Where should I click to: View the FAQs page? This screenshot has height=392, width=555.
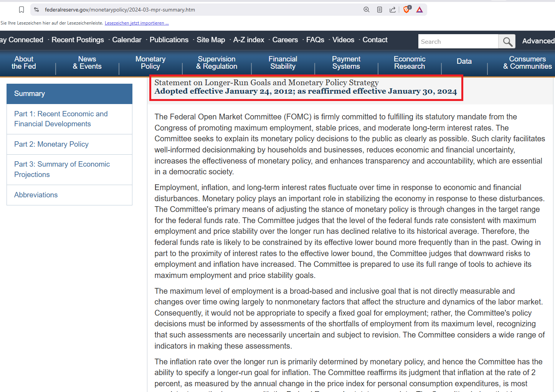[315, 40]
